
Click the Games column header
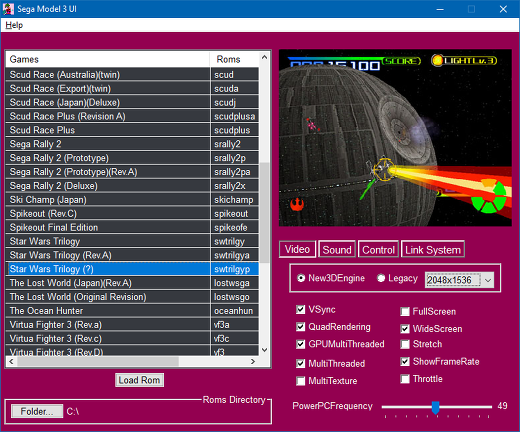[108, 59]
